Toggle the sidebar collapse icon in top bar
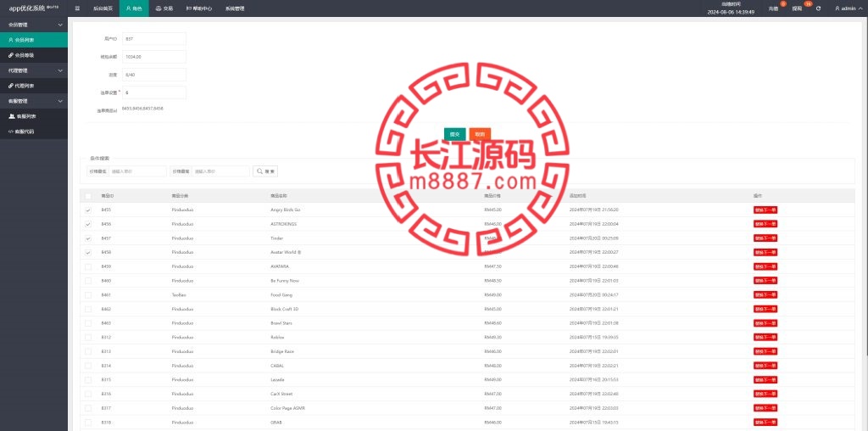This screenshot has height=431, width=868. (x=77, y=8)
